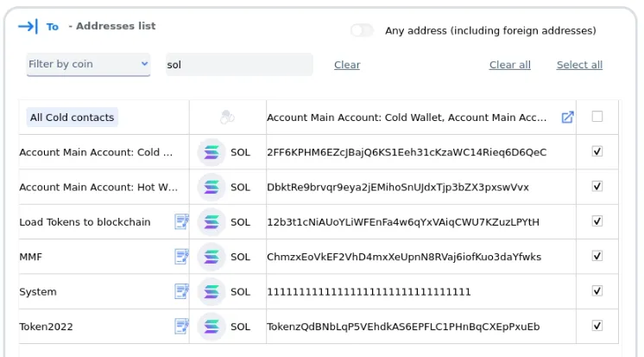
Task: Open external link icon in All Cold contacts row
Action: [567, 118]
